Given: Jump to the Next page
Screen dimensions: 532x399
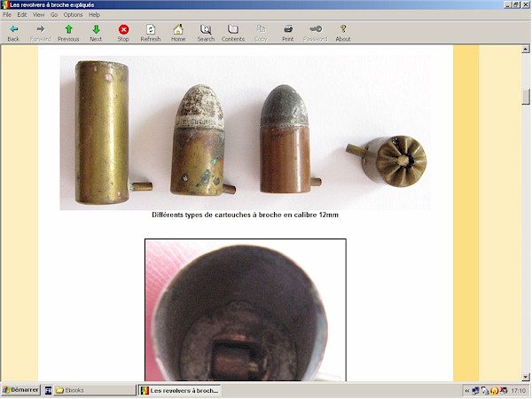Looking at the screenshot, I should tap(96, 34).
